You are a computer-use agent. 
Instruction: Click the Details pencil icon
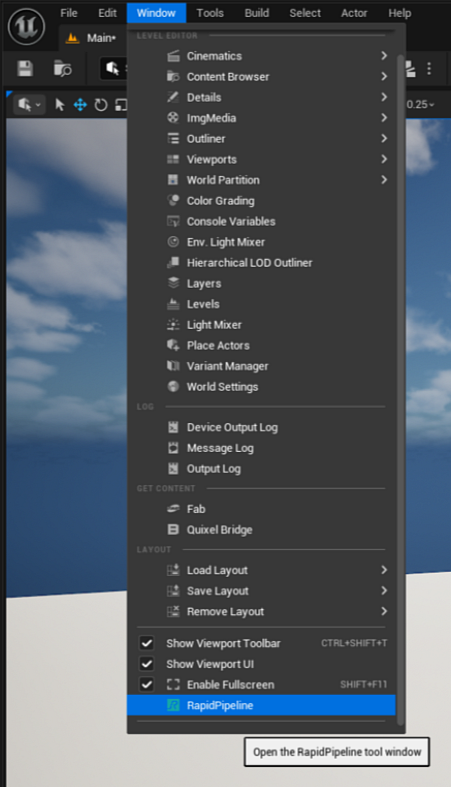pos(173,97)
